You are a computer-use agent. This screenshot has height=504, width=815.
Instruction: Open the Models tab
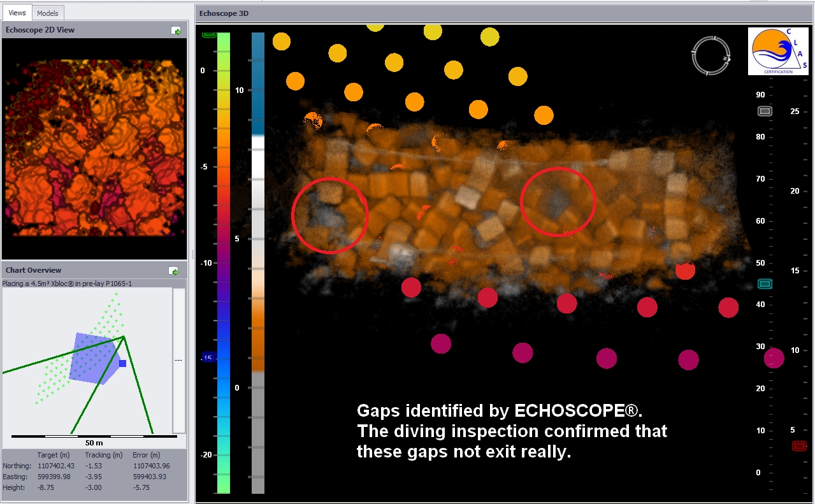tap(48, 13)
